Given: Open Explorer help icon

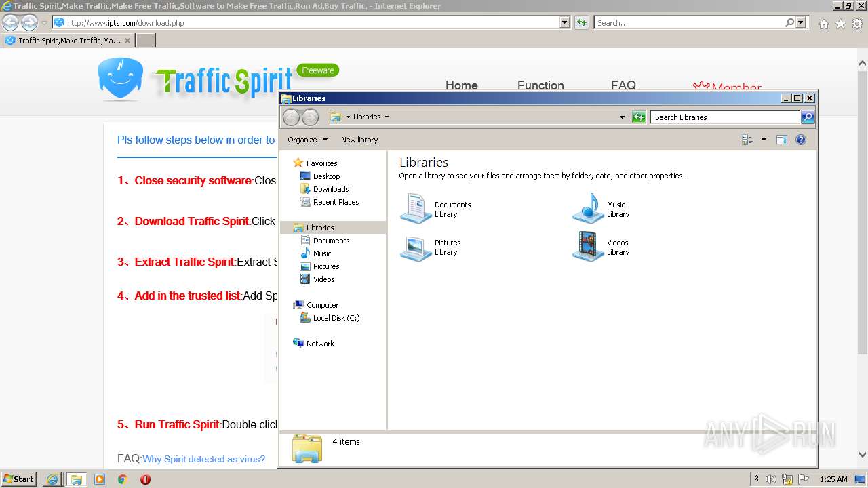Looking at the screenshot, I should point(801,140).
